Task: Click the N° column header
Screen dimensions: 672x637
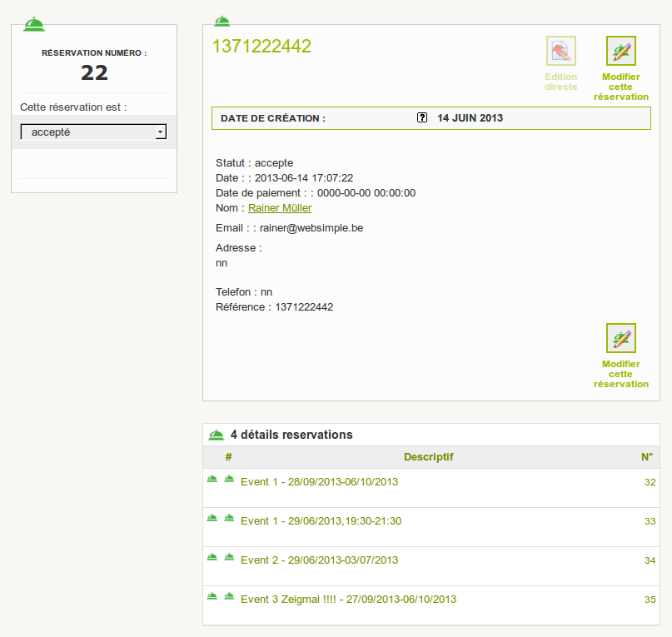Action: click(646, 457)
